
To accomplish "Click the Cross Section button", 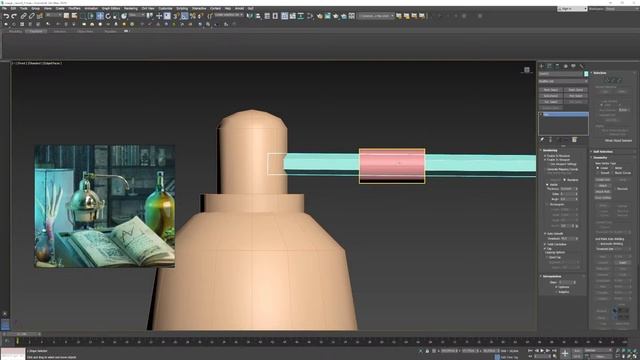I will click(602, 198).
